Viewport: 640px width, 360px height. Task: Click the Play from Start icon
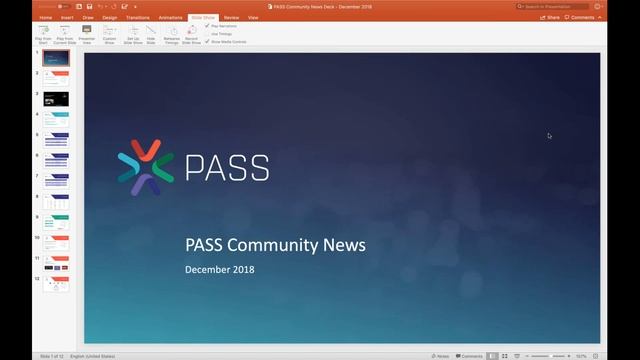coord(44,31)
